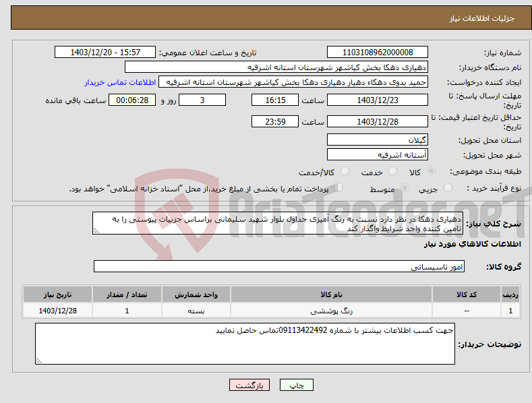
Task: Click the 1403/12/28 need date table cell
Action: point(58,311)
